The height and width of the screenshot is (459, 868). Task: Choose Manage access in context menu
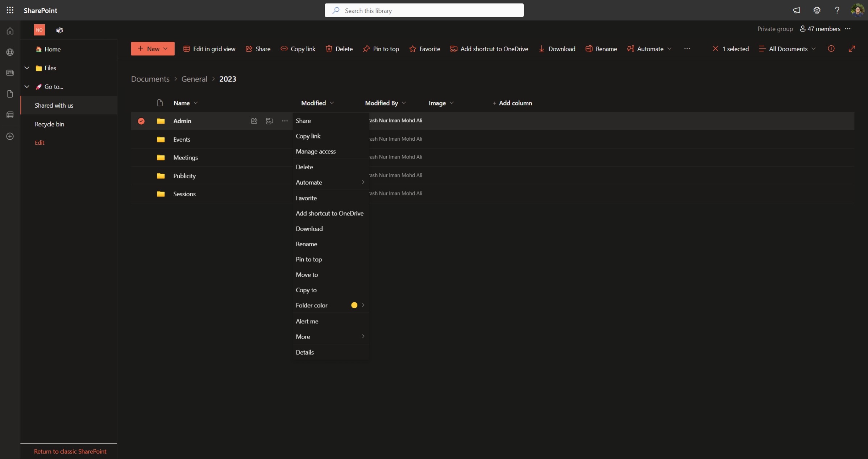coord(315,152)
